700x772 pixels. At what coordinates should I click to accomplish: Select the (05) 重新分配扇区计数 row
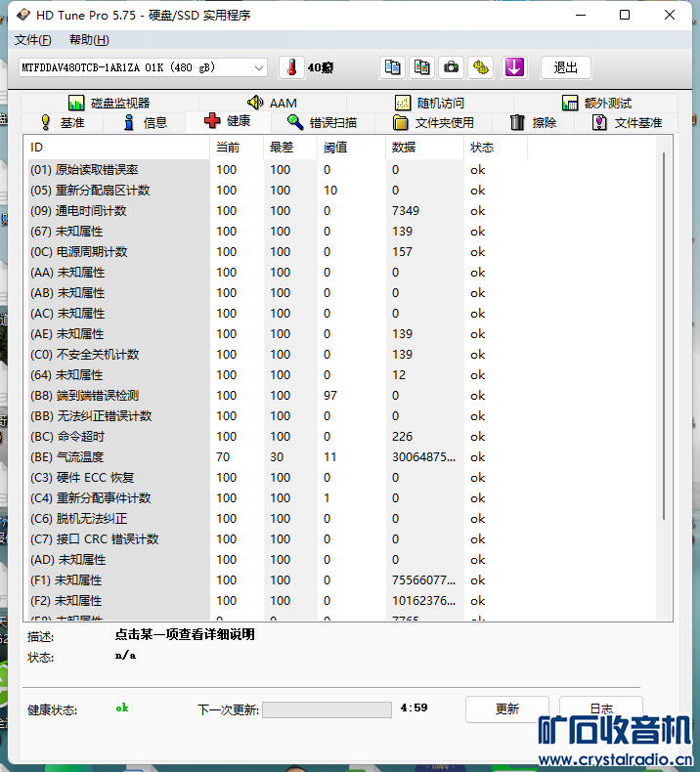pyautogui.click(x=341, y=191)
